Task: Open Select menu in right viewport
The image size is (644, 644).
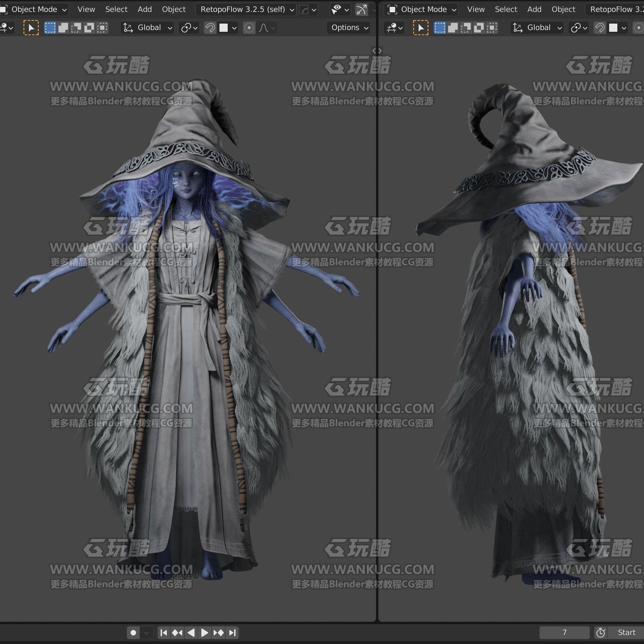Action: coord(506,10)
